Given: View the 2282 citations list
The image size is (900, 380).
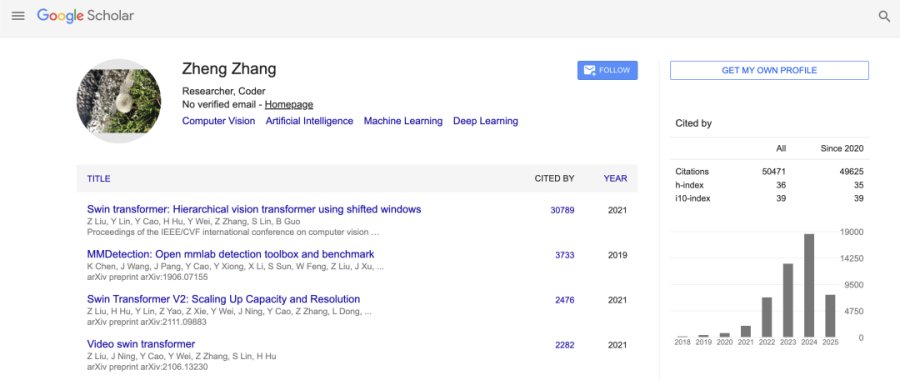Looking at the screenshot, I should [565, 345].
